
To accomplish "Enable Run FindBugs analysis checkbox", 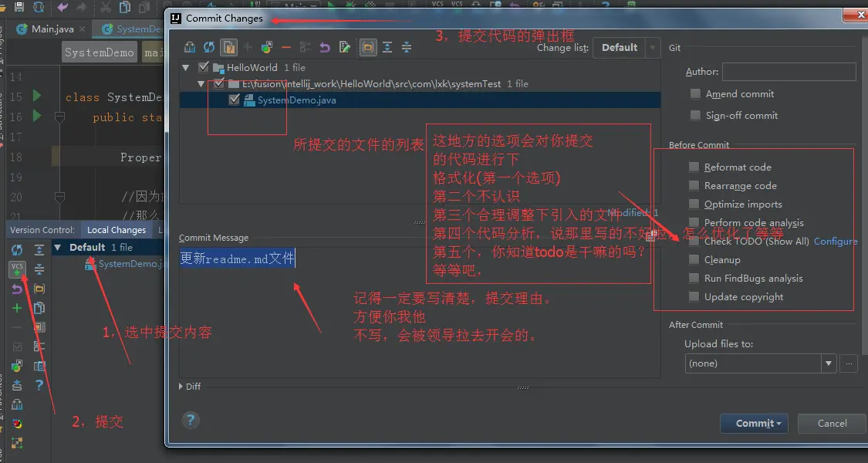I will (x=694, y=278).
